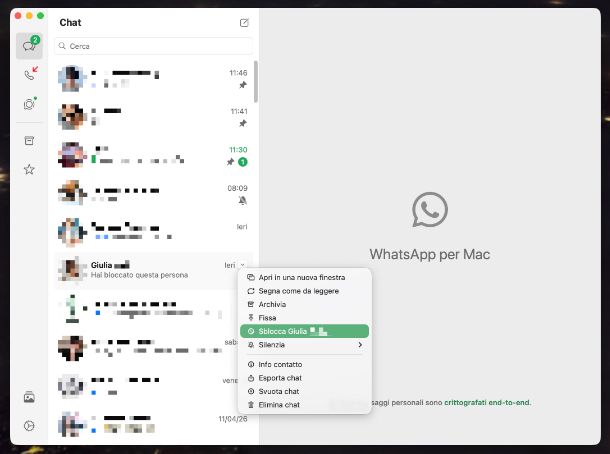Click the unread count badge on Chats icon
Image resolution: width=610 pixels, height=454 pixels.
coord(35,40)
